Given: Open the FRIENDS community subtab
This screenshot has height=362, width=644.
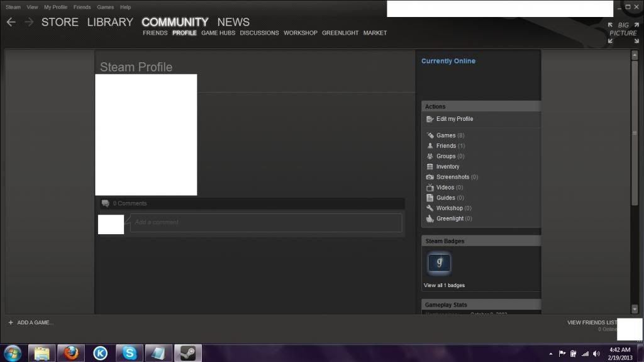Looking at the screenshot, I should point(155,33).
